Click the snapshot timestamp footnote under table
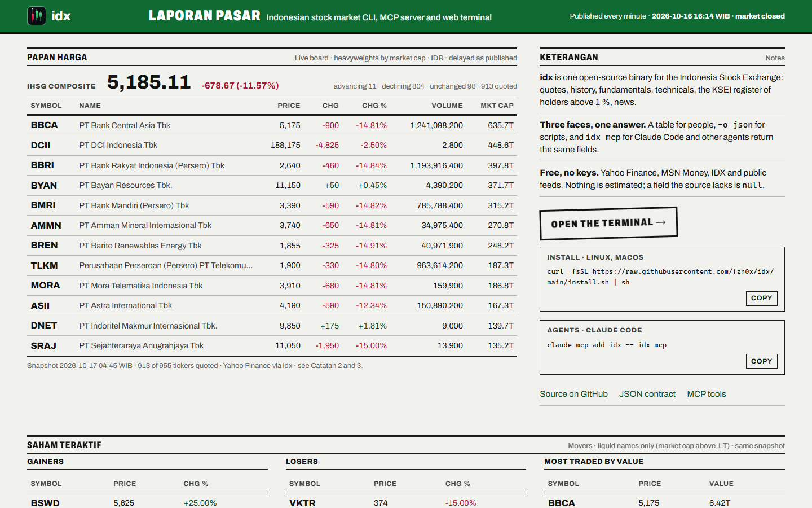 pyautogui.click(x=195, y=366)
